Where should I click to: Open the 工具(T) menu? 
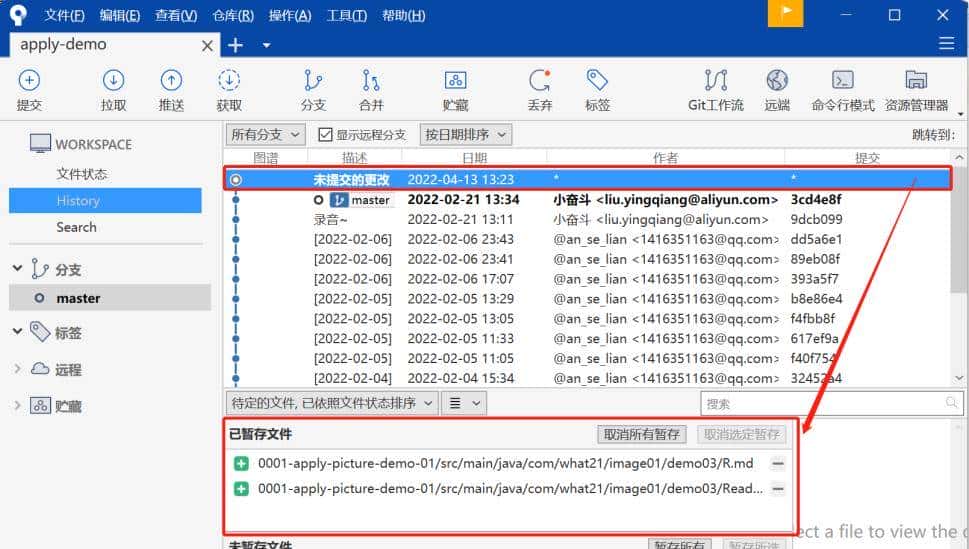pos(347,15)
